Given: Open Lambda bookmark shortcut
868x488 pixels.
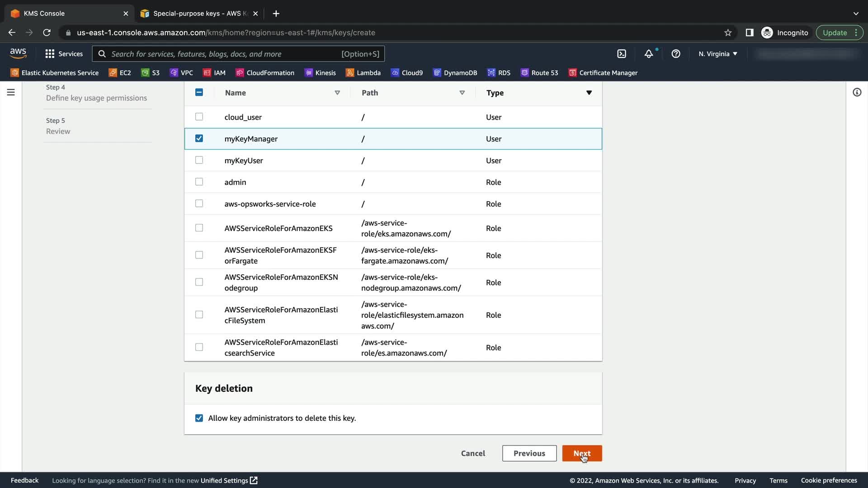Looking at the screenshot, I should tap(363, 73).
